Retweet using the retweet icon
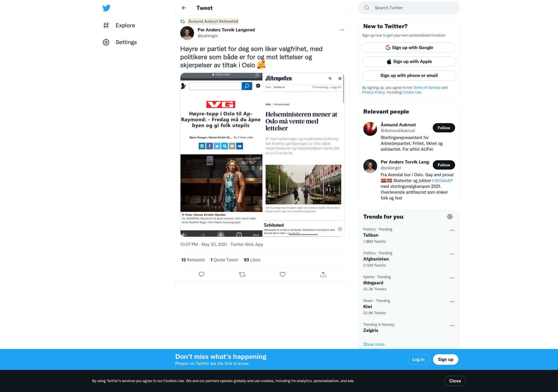The width and height of the screenshot is (558, 392). (242, 274)
